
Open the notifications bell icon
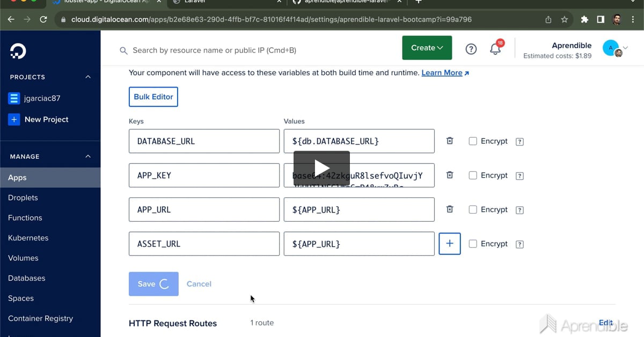point(495,49)
